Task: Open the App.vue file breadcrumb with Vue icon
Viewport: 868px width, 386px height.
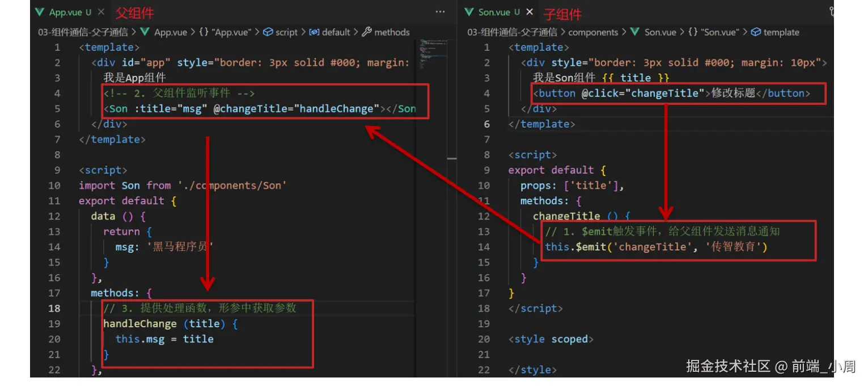Action: 164,32
